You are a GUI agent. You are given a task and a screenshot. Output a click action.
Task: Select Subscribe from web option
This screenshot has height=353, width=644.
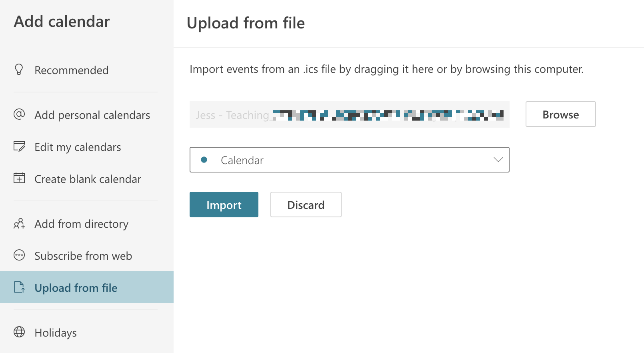[83, 256]
